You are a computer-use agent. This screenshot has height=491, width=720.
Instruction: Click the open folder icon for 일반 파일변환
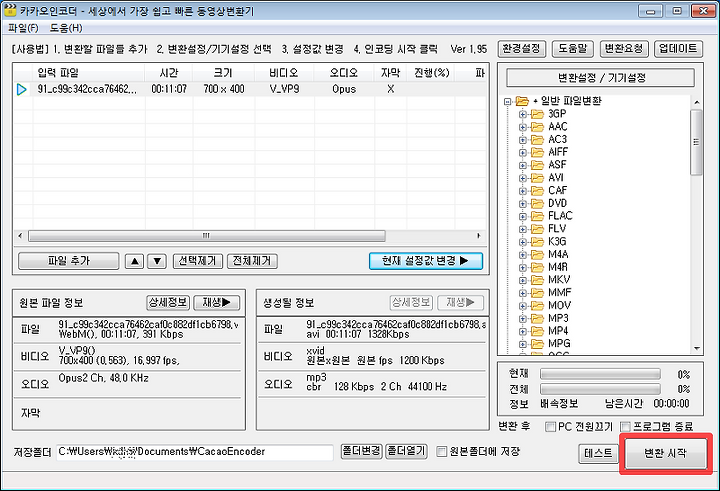[522, 101]
